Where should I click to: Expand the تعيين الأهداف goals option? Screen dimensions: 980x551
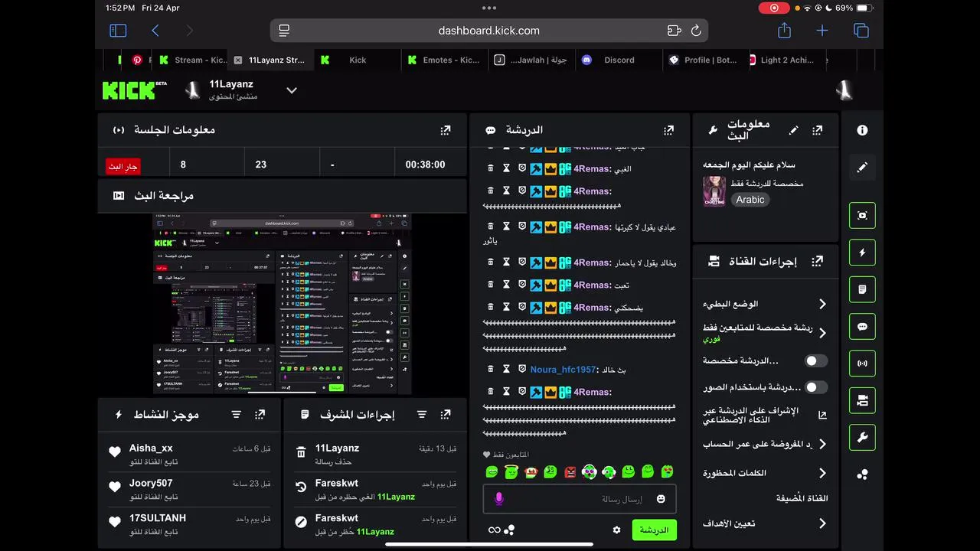(822, 523)
